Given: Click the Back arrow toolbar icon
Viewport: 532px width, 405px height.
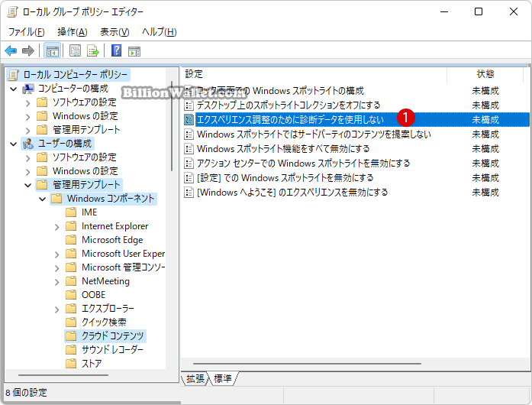Looking at the screenshot, I should click(11, 51).
